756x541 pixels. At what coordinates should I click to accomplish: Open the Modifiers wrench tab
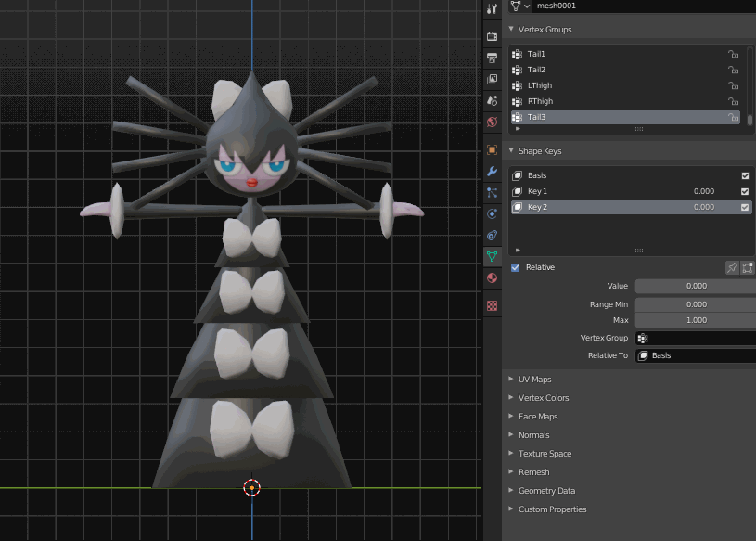[x=492, y=171]
